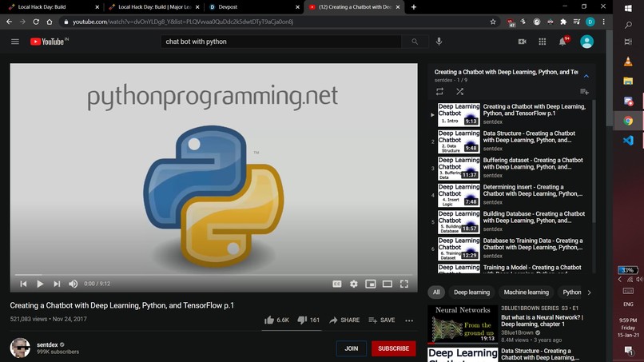Screen dimensions: 644x362
Task: Seek along the video progress bar
Action: [x=213, y=274]
